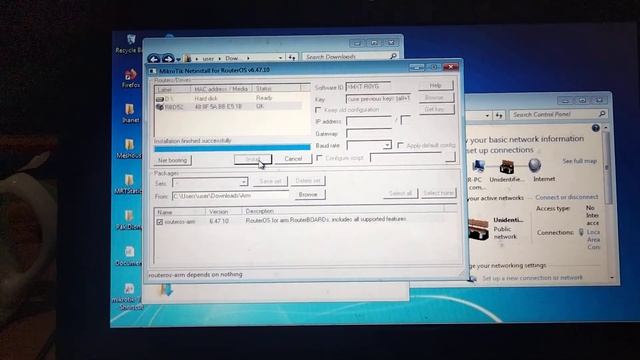This screenshot has width=640, height=360.
Task: Click the Delete set button
Action: (x=308, y=180)
